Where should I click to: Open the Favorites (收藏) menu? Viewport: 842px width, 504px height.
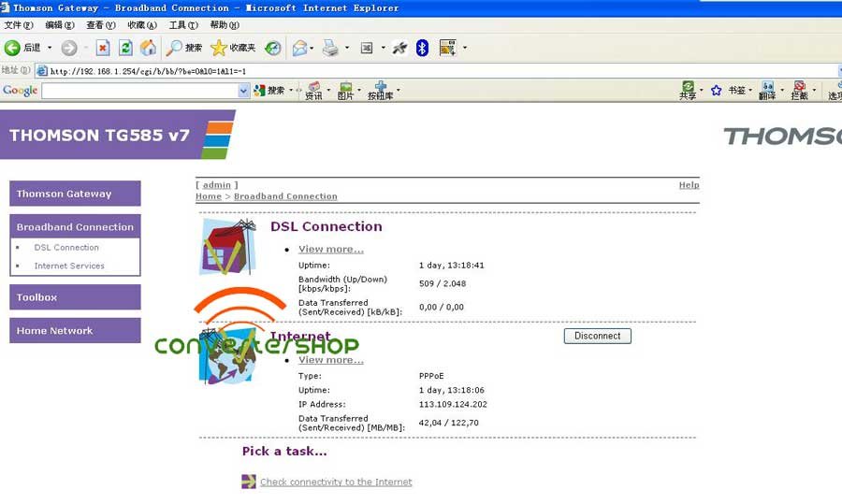pyautogui.click(x=142, y=25)
